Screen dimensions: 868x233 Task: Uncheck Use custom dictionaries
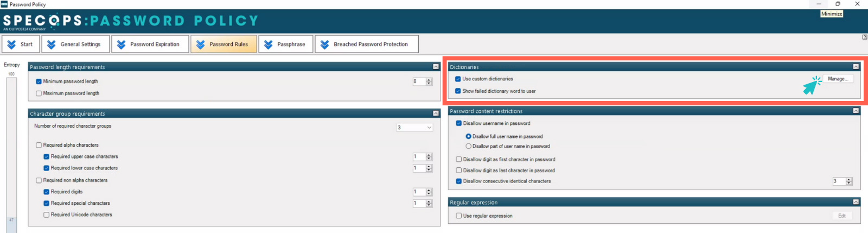pyautogui.click(x=458, y=79)
